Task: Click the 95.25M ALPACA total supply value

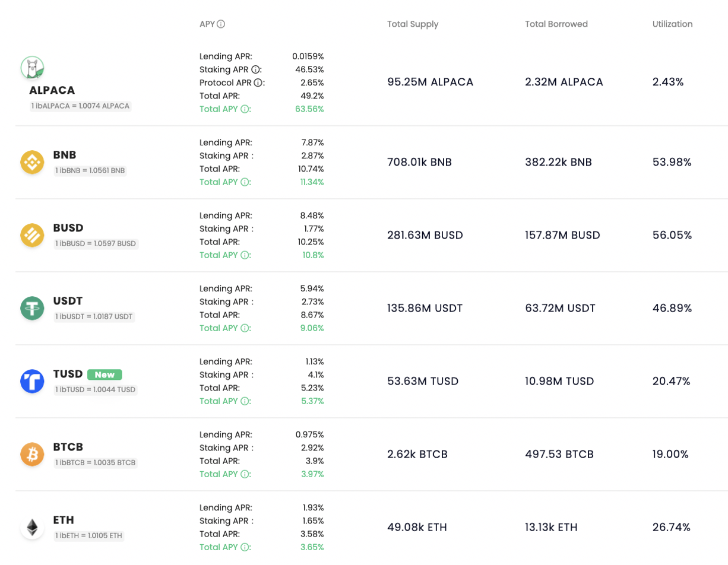Action: coord(431,82)
